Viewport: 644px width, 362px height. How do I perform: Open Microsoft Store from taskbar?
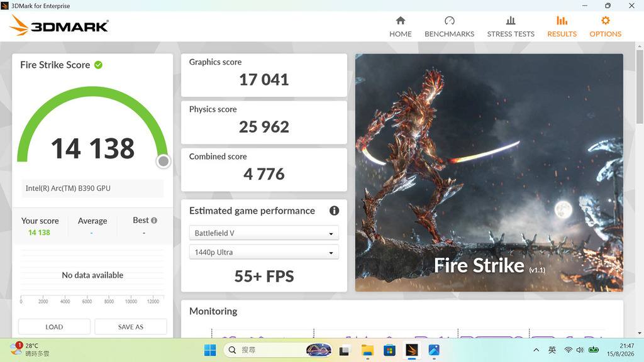click(389, 350)
